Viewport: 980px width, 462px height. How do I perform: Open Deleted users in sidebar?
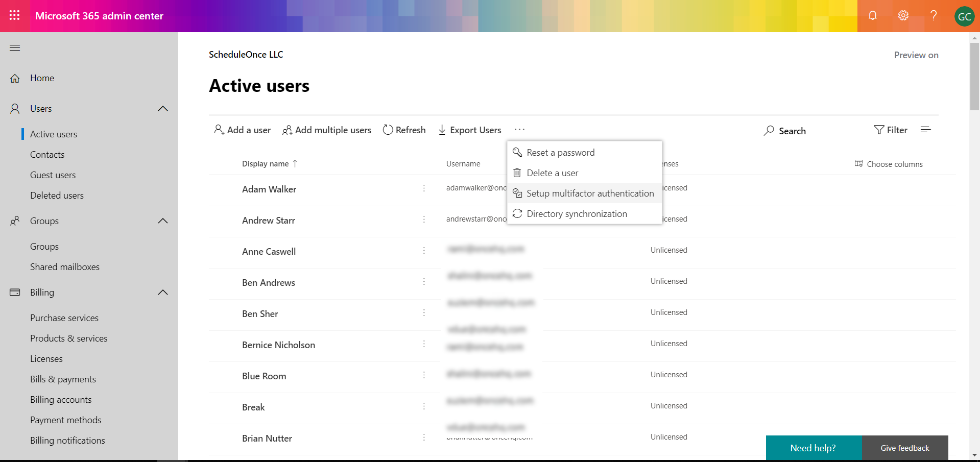57,196
